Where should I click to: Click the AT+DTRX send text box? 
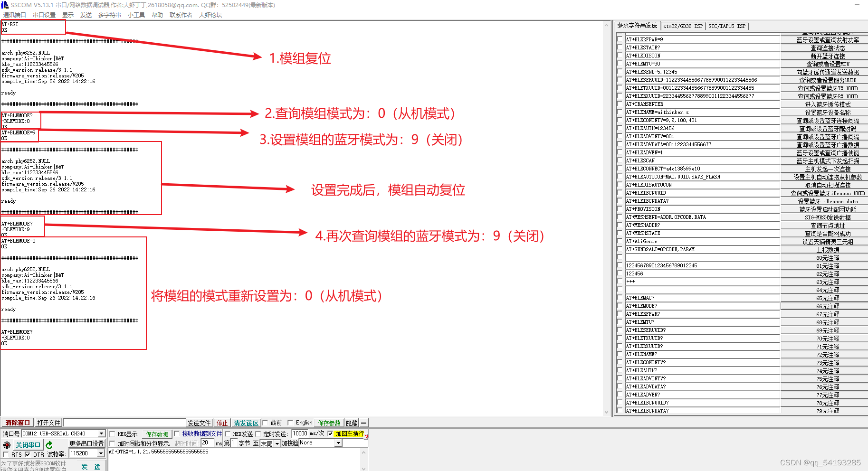(234, 460)
